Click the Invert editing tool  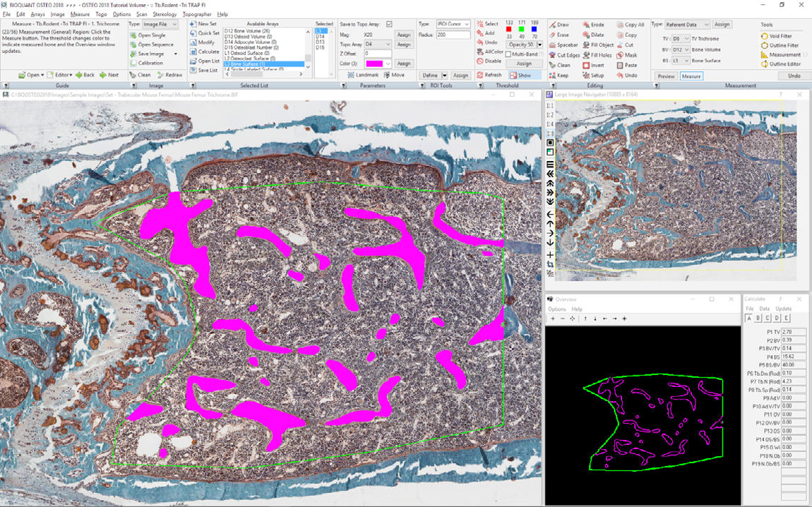pos(593,65)
